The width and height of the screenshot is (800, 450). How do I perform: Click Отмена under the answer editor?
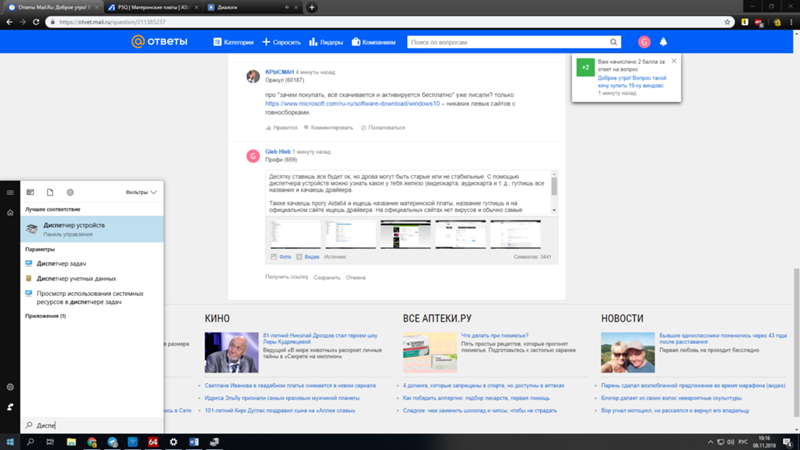pos(356,278)
